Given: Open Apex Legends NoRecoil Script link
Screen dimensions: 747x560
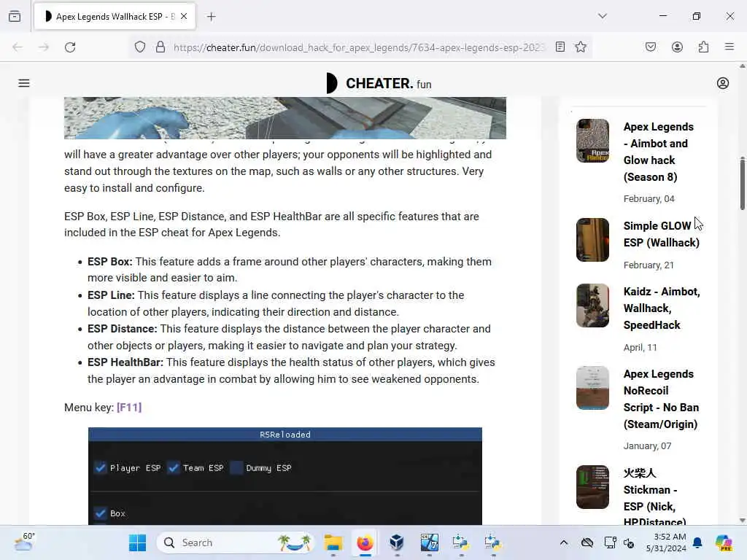Looking at the screenshot, I should [x=661, y=399].
